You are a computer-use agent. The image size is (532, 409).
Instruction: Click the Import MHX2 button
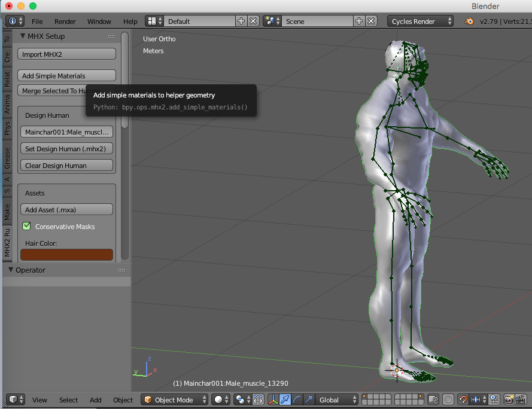(x=66, y=54)
